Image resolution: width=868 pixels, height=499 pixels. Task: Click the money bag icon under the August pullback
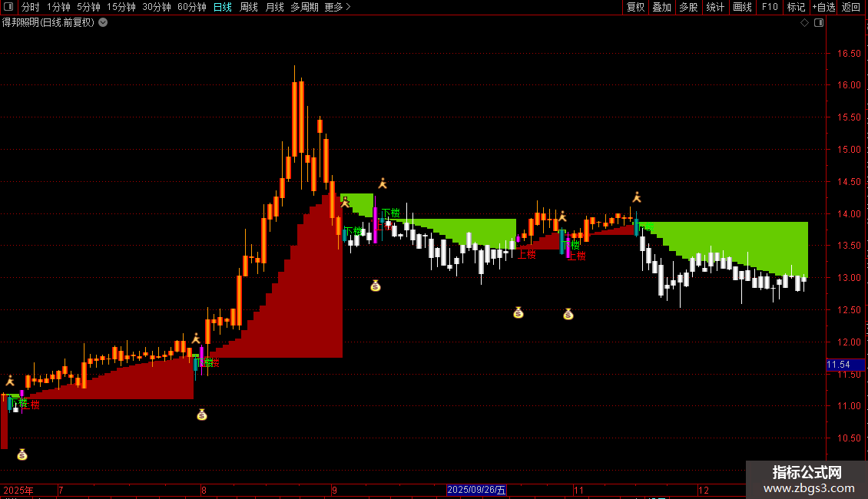coord(201,415)
